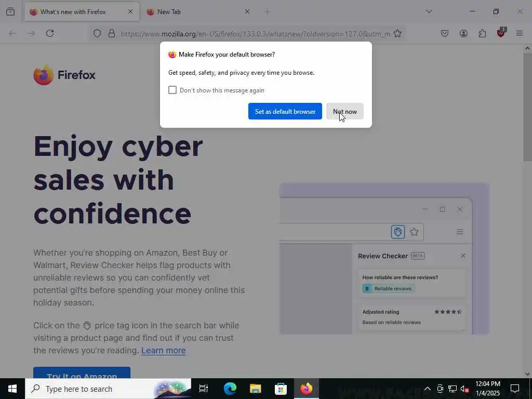Viewport: 532px width, 399px height.
Task: Open the network tray icon
Action: pos(452,389)
